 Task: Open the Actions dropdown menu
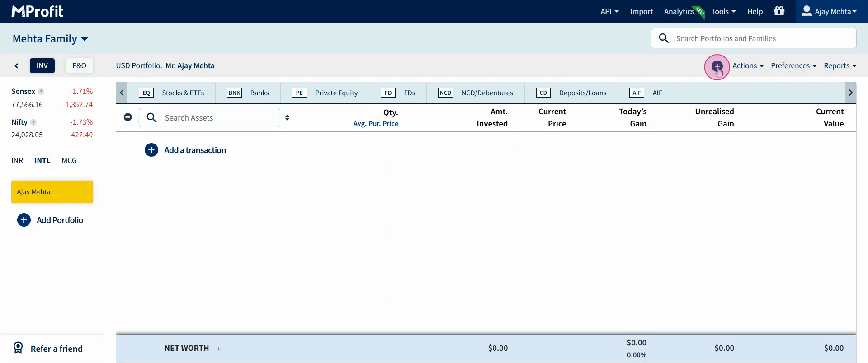click(748, 66)
